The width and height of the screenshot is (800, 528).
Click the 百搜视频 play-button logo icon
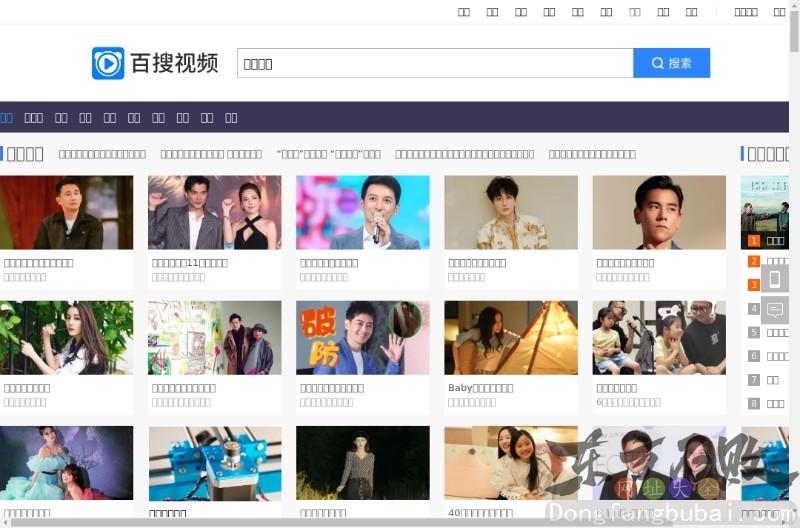(108, 63)
